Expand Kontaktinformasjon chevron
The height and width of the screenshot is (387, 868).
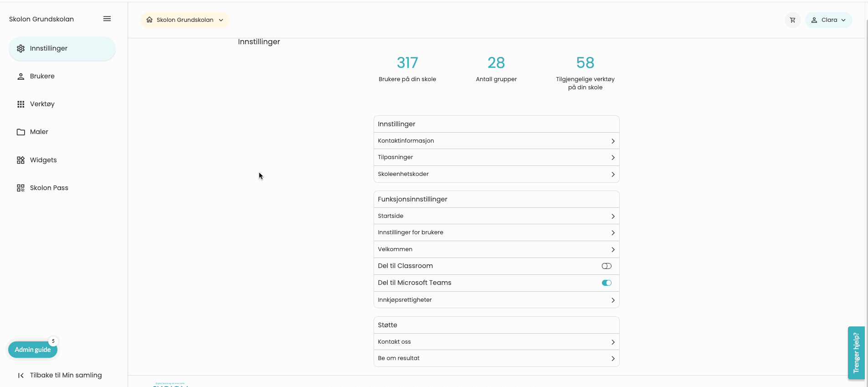click(x=613, y=141)
